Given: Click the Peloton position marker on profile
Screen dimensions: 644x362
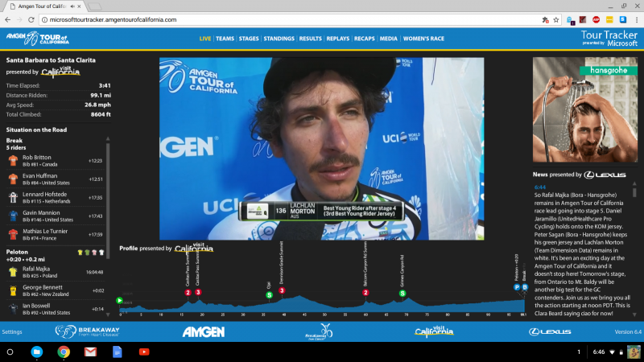Looking at the screenshot, I should pyautogui.click(x=516, y=287).
